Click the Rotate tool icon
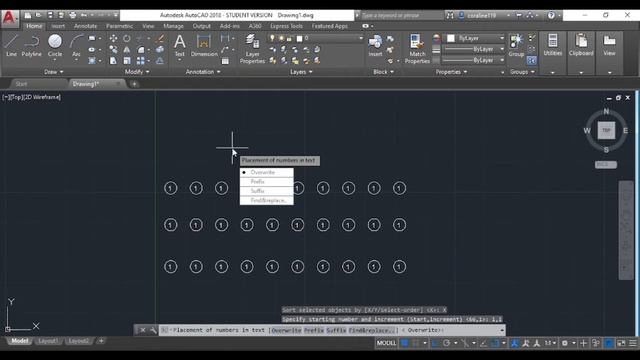This screenshot has width=640, height=360. click(127, 38)
